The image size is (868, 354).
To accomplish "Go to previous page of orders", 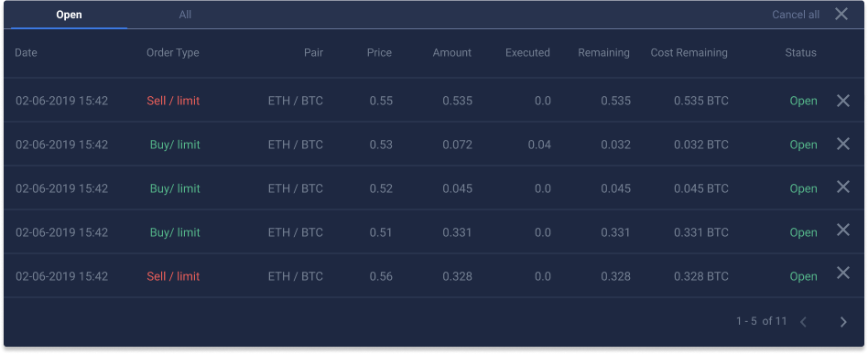I will [x=803, y=321].
